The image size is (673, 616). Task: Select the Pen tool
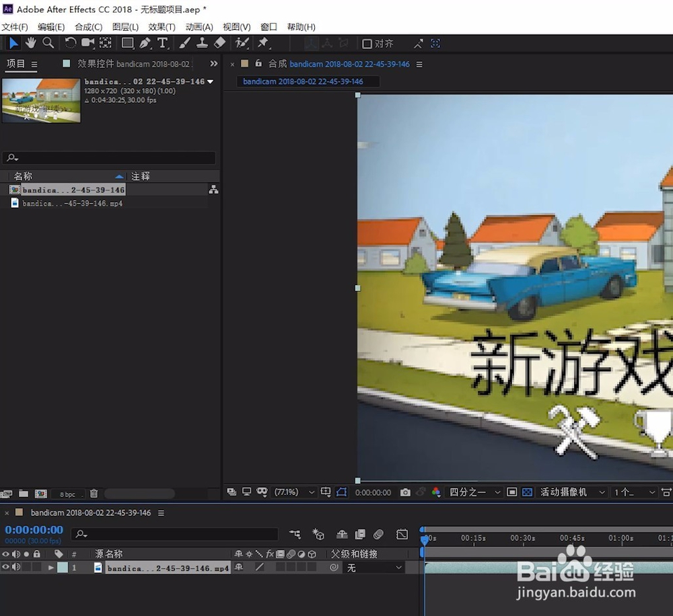145,43
